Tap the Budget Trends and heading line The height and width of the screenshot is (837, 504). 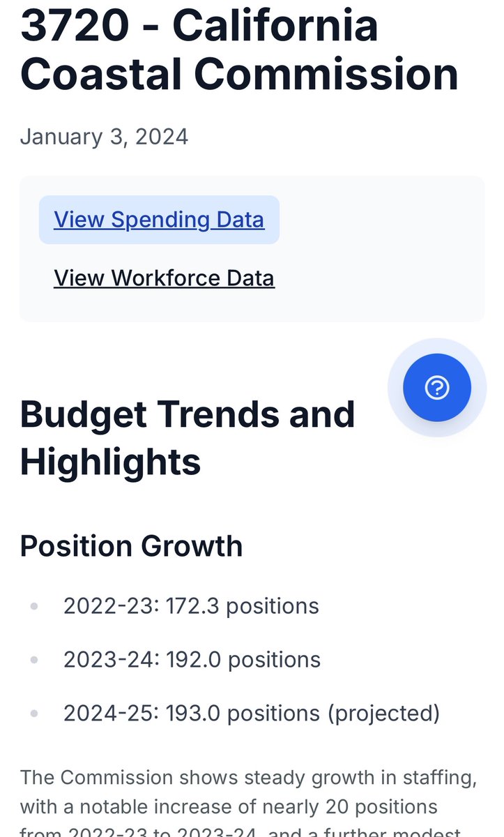click(188, 414)
